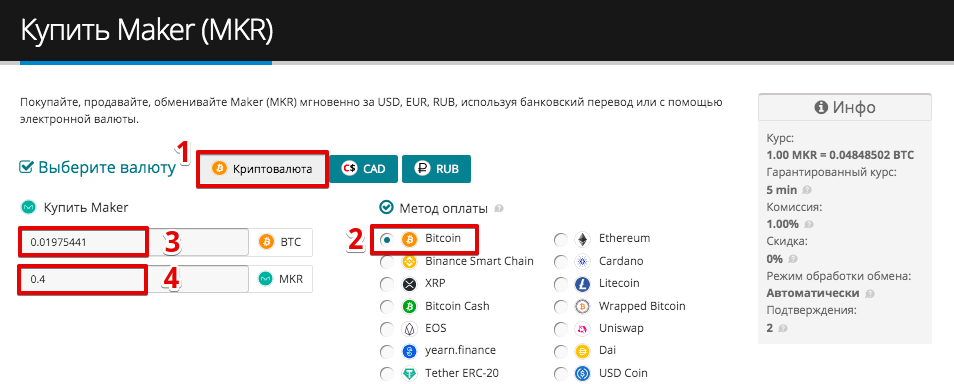Click the yearn.finance logo icon

[x=409, y=352]
